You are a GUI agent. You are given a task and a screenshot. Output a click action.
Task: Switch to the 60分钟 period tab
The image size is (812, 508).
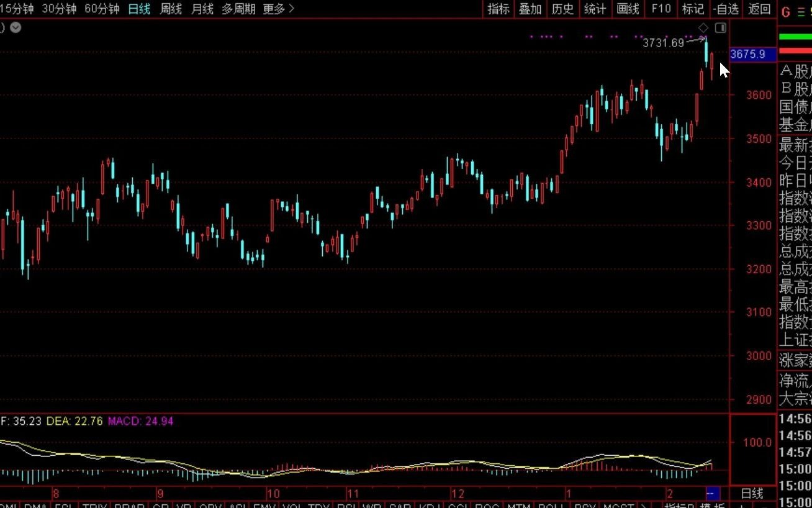102,9
